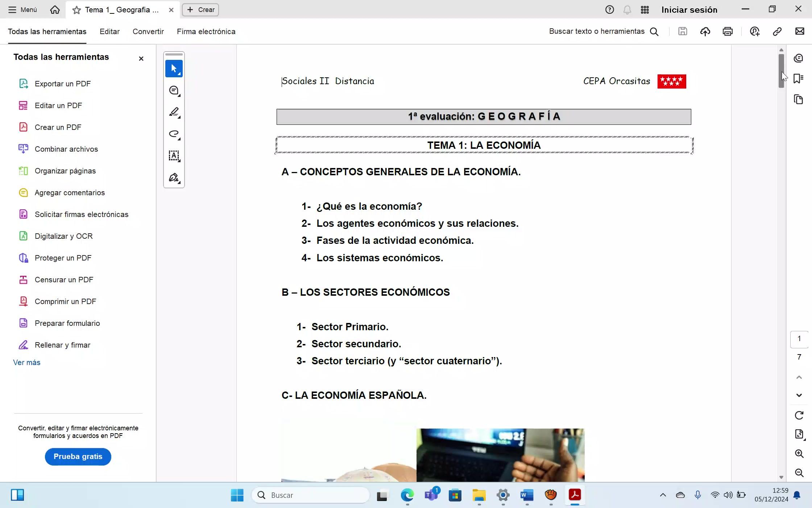Click the rotate page icon
The height and width of the screenshot is (508, 812).
799,415
